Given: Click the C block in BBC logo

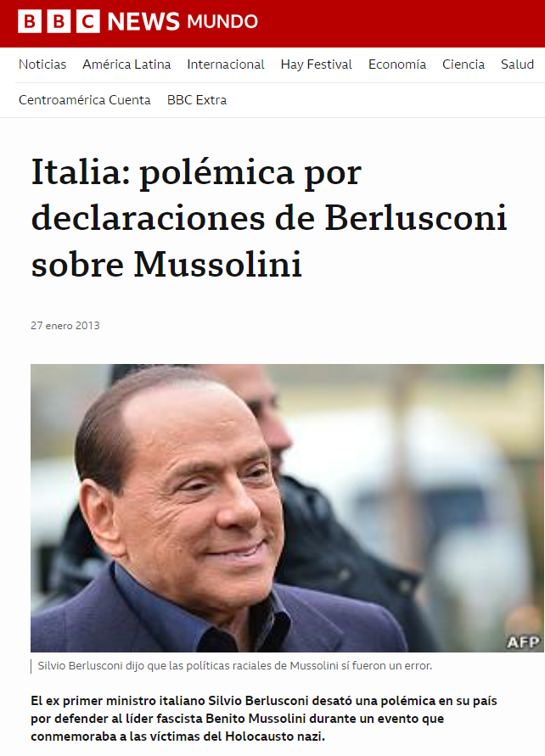Looking at the screenshot, I should [87, 22].
